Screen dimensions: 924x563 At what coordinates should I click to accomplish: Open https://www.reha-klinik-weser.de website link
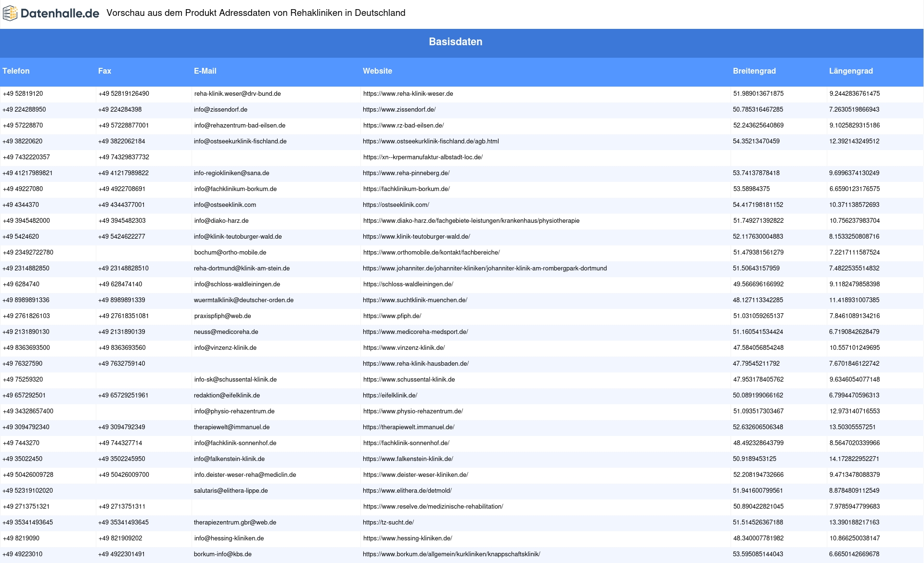click(x=408, y=94)
